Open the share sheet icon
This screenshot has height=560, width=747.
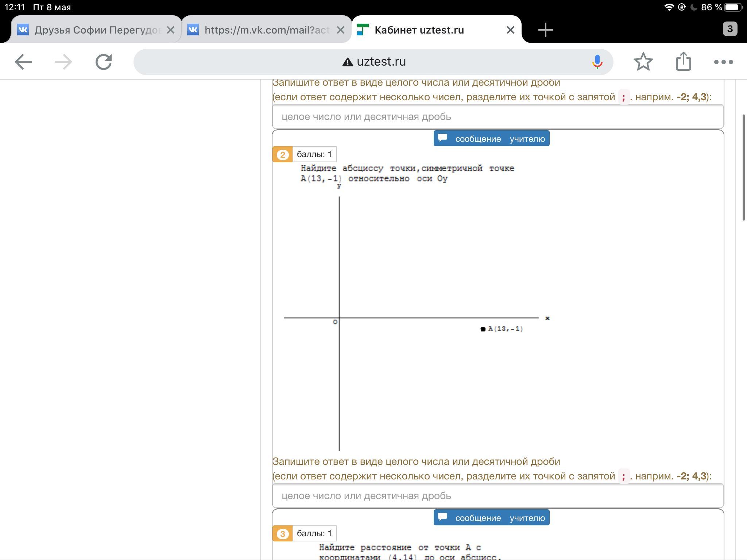click(683, 61)
